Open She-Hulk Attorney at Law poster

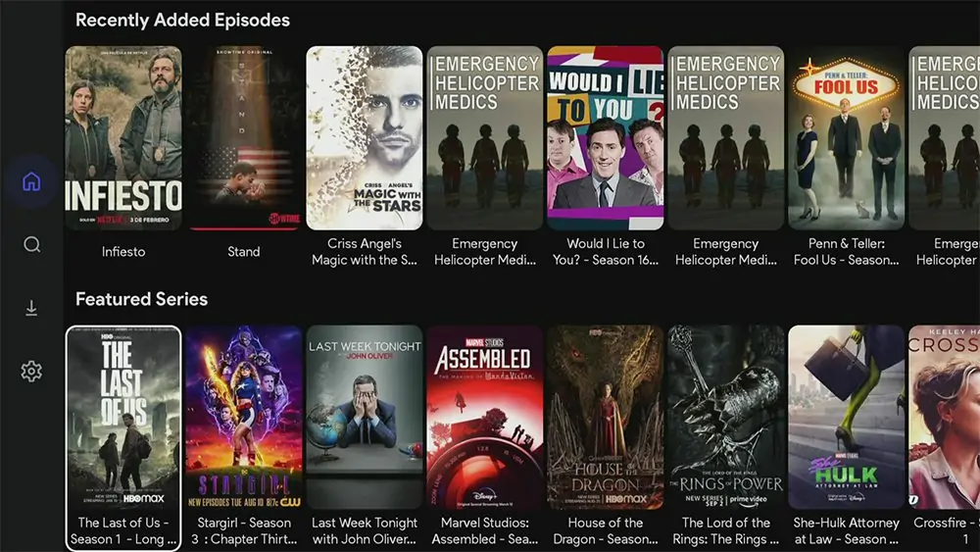click(x=847, y=417)
